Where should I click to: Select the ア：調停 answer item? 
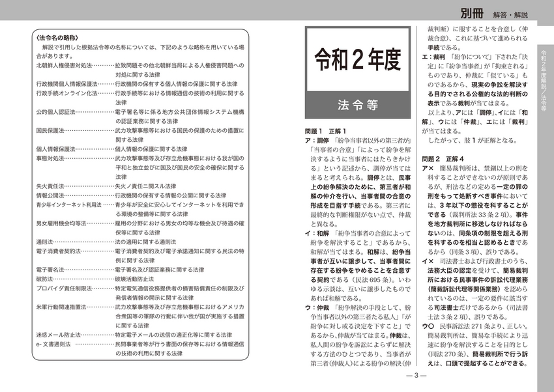tap(318, 140)
